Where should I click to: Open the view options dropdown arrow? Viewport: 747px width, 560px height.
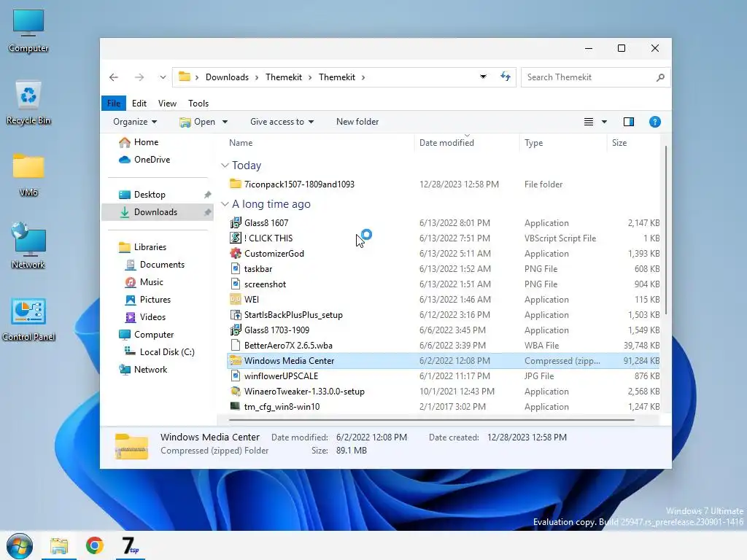(604, 122)
